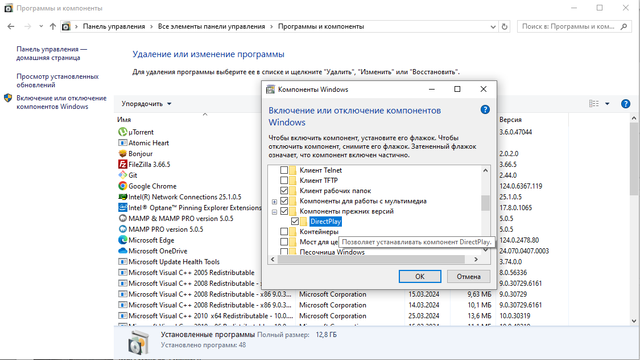Select the FileZilla 3.66.5 icon
The image size is (640, 360).
pyautogui.click(x=122, y=164)
